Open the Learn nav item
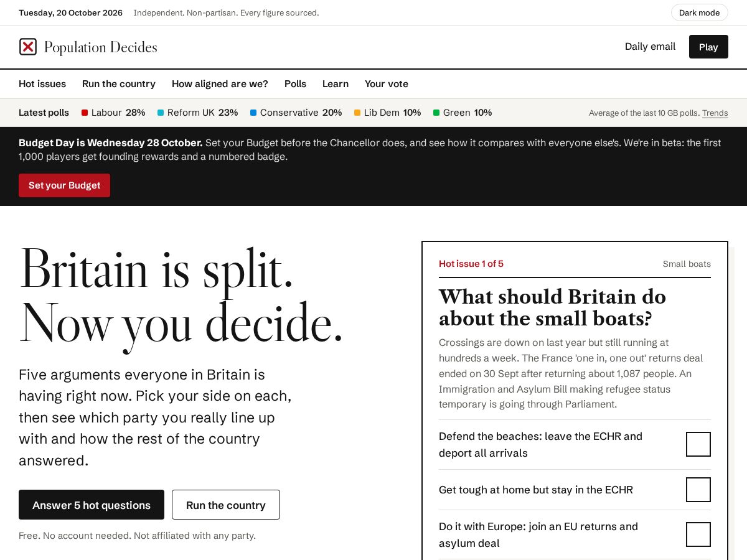 pos(336,84)
